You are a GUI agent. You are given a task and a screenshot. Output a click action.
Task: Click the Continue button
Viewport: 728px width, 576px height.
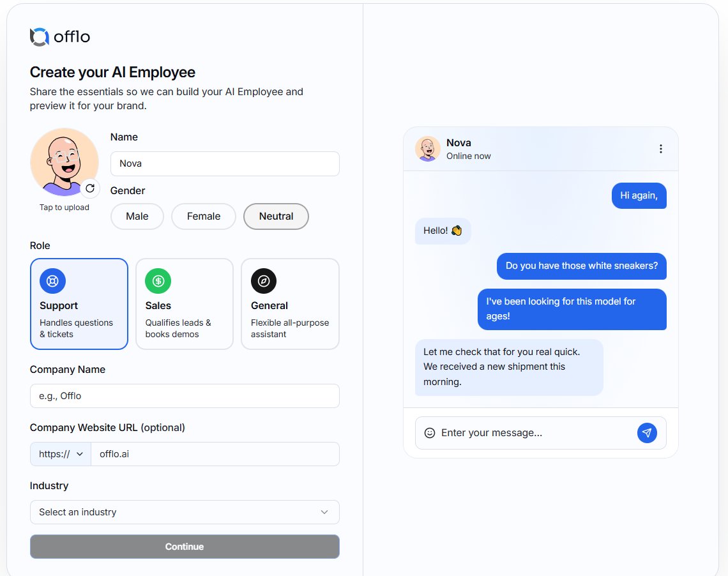click(x=185, y=547)
